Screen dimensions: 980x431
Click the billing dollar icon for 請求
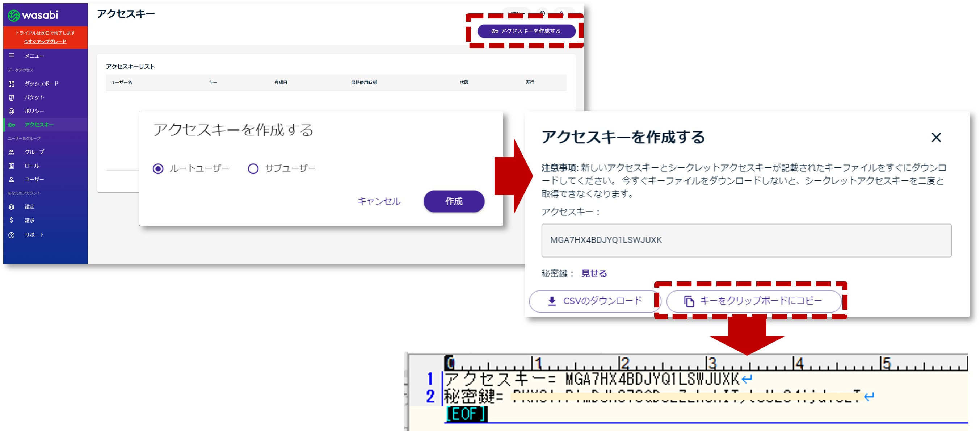(12, 221)
